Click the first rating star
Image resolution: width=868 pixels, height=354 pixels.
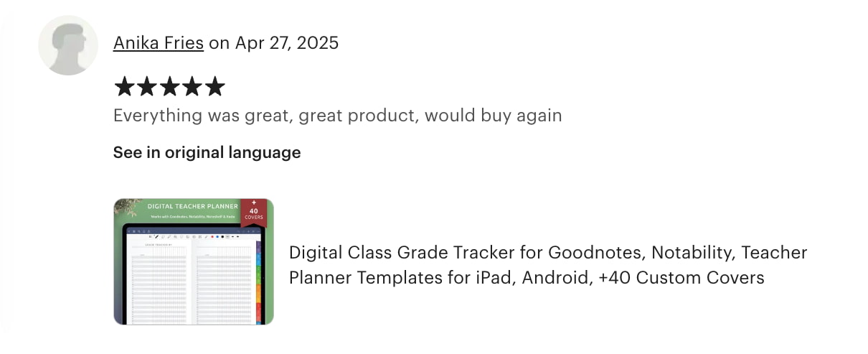pyautogui.click(x=124, y=88)
